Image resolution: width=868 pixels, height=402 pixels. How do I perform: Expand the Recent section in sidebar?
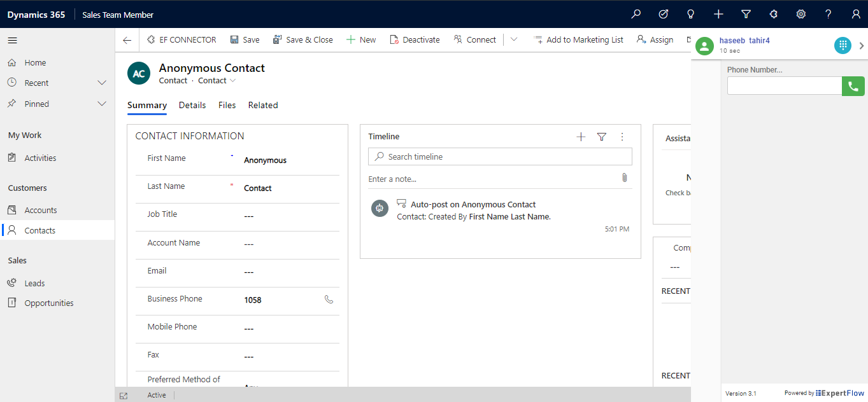pos(101,83)
